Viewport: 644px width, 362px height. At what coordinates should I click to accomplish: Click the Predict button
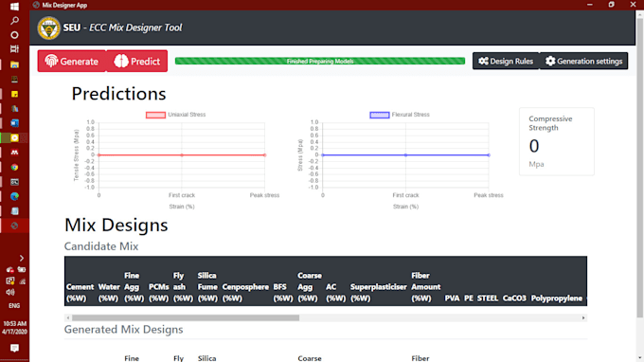point(136,62)
